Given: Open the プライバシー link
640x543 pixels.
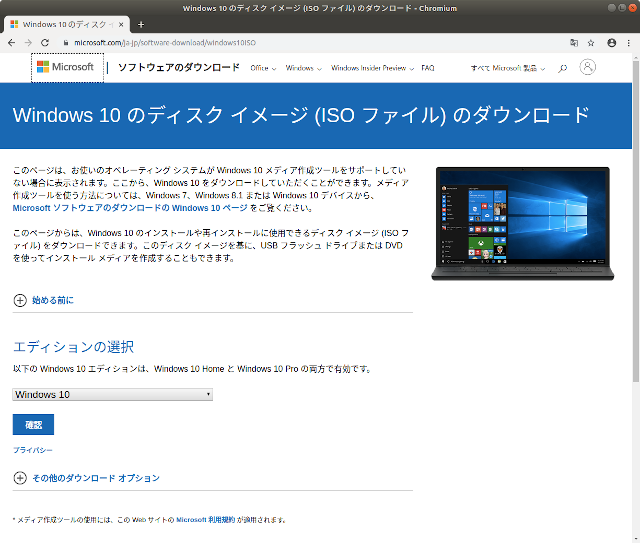Looking at the screenshot, I should tap(33, 450).
